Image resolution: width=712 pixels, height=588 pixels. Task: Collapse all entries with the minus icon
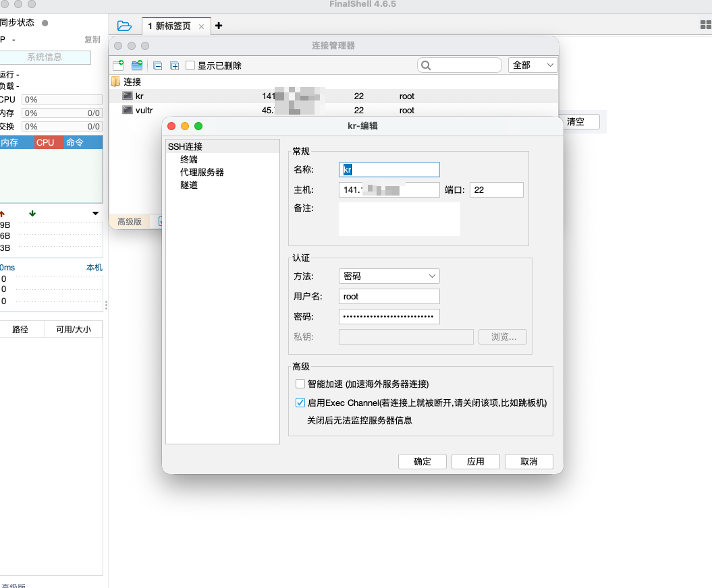click(x=157, y=66)
